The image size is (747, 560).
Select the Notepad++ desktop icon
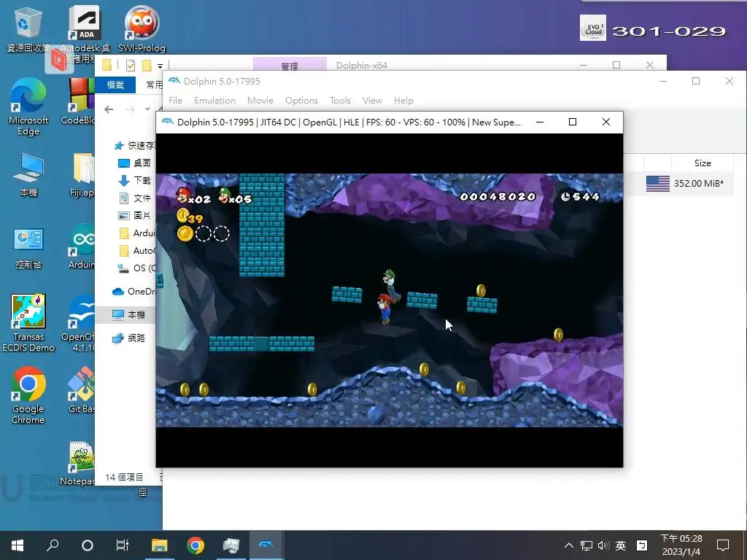tap(79, 464)
